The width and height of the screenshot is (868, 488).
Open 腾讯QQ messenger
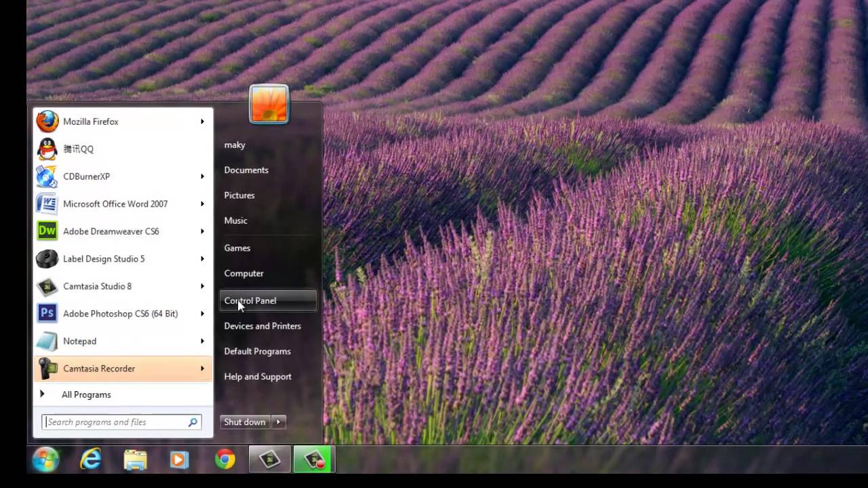click(x=78, y=149)
